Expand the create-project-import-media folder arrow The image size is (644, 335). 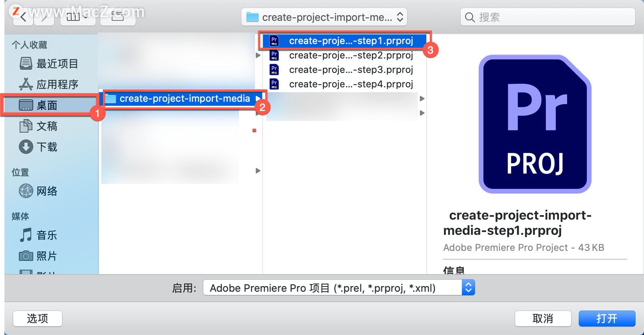click(x=258, y=99)
